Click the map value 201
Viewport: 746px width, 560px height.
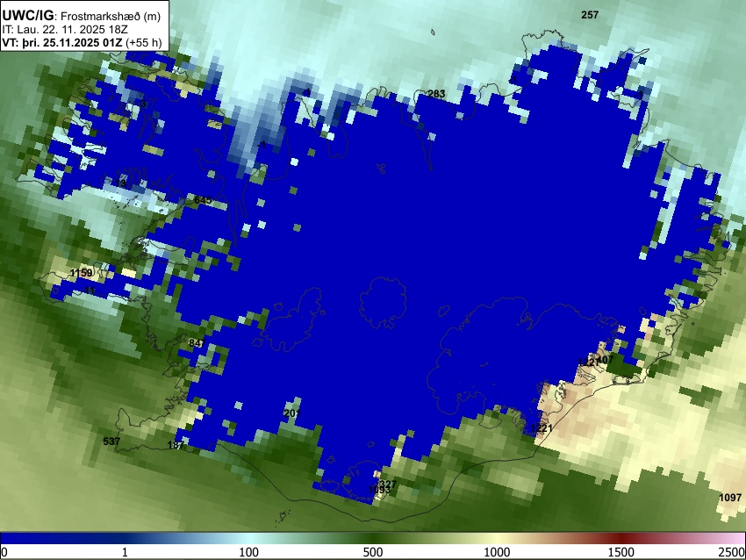coord(291,413)
